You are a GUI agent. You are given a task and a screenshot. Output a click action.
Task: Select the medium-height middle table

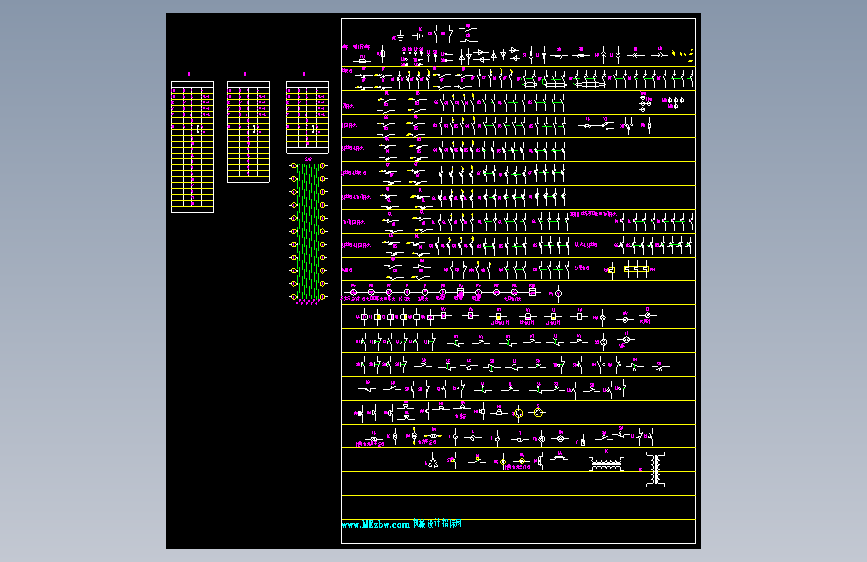[248, 132]
